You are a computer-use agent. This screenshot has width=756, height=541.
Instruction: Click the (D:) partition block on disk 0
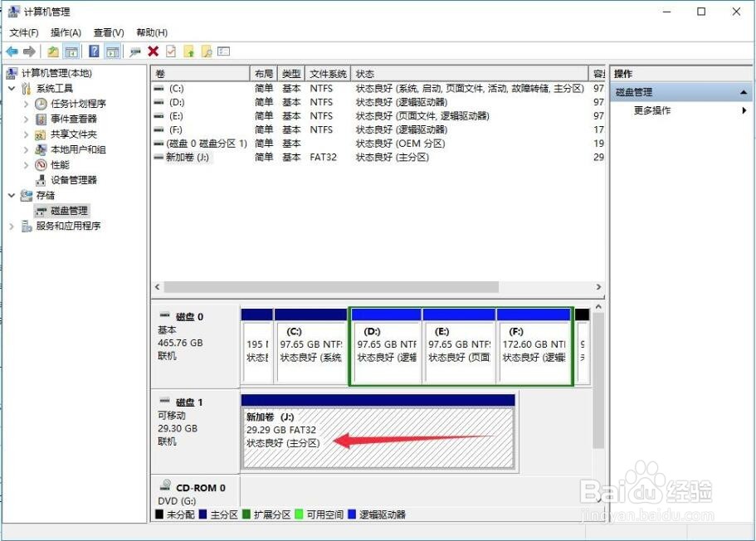point(386,347)
